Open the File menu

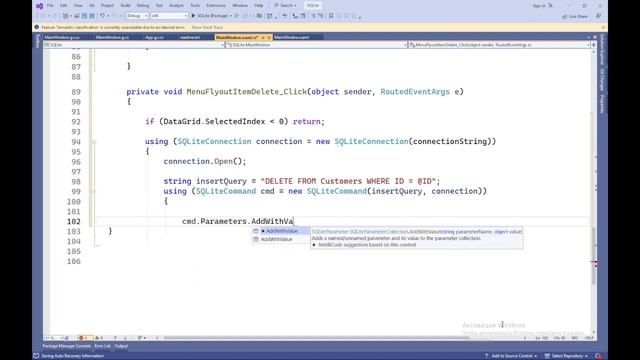click(x=50, y=6)
